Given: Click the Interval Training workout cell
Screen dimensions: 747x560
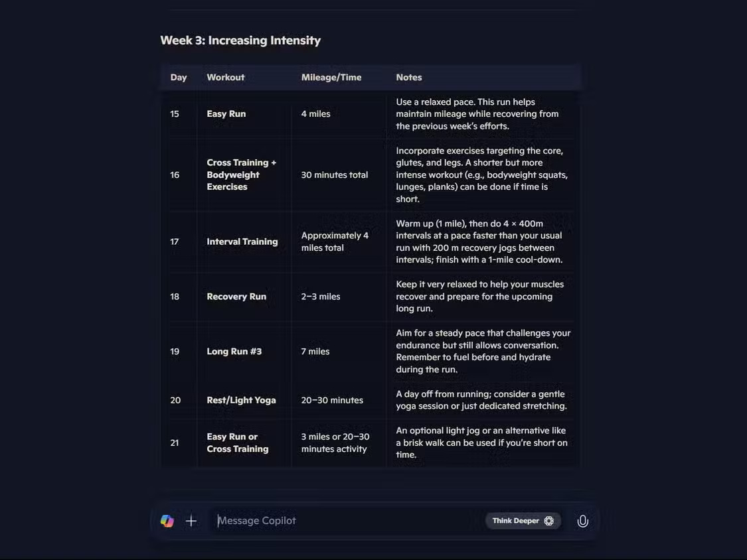Looking at the screenshot, I should point(242,242).
